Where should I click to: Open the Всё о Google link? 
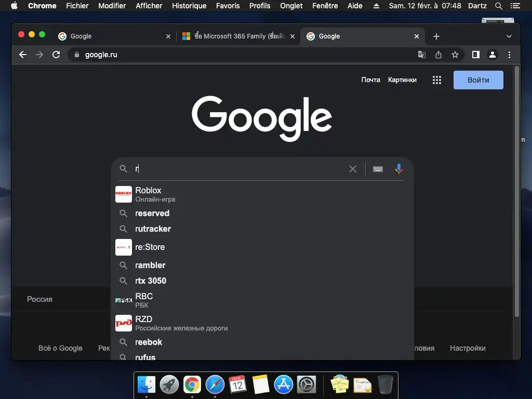point(60,348)
